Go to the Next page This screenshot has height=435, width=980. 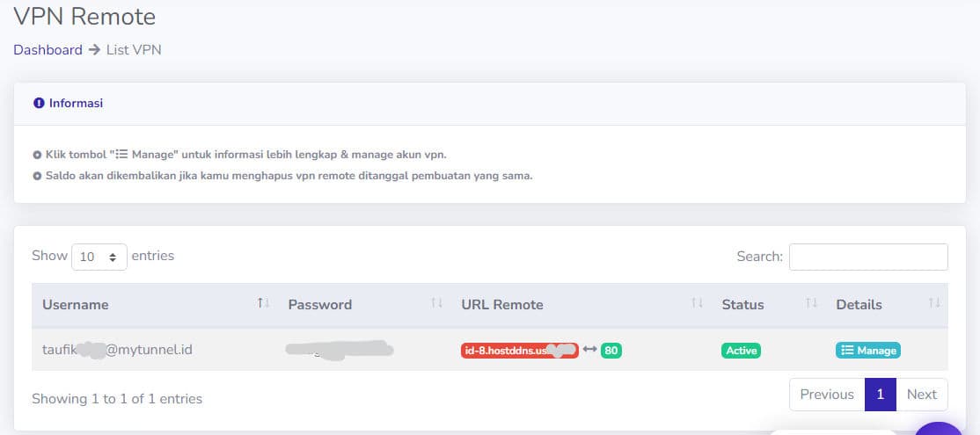[922, 395]
